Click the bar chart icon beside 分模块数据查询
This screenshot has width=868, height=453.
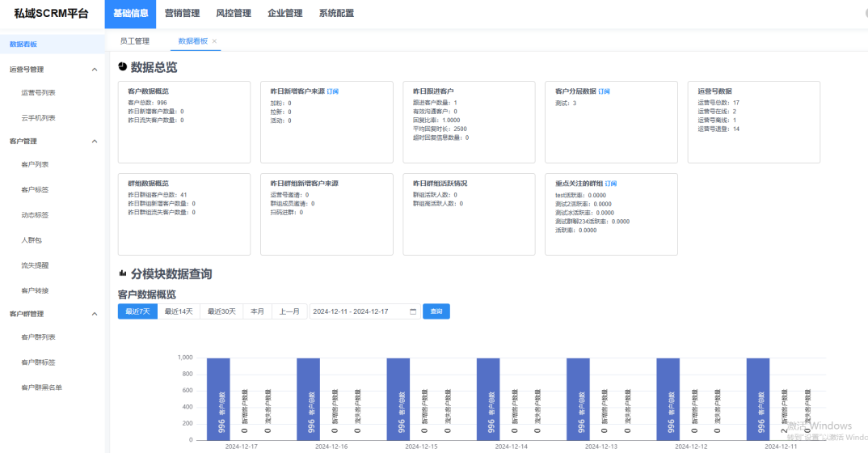(x=123, y=274)
